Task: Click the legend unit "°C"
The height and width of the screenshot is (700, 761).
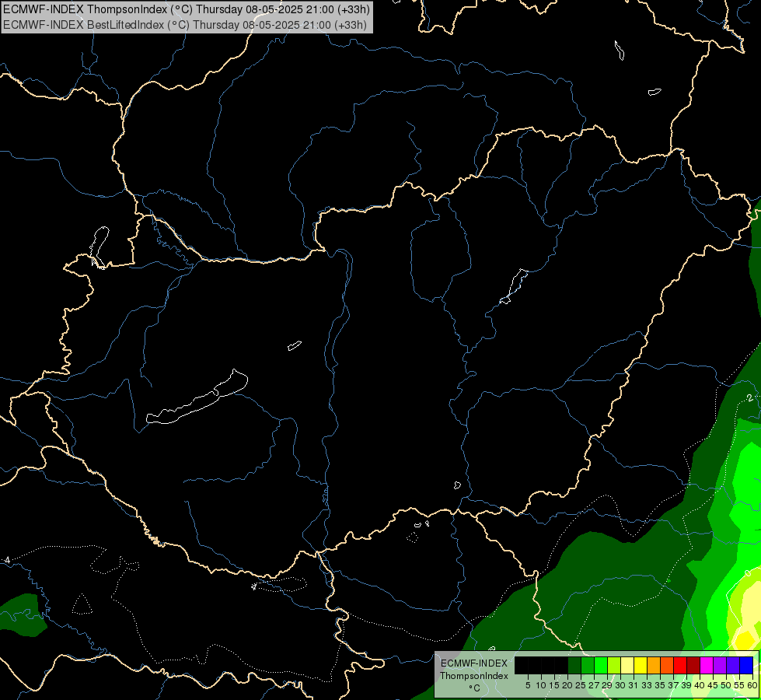Action: tap(474, 688)
